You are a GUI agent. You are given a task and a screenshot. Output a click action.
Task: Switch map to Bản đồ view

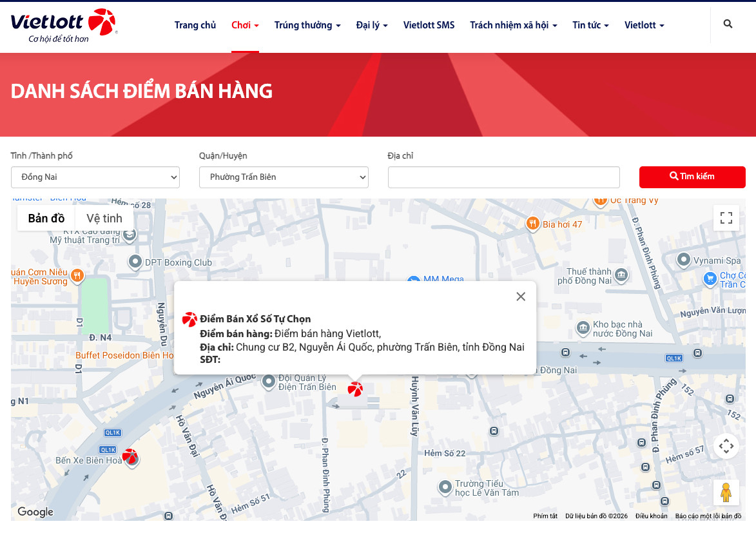pyautogui.click(x=46, y=218)
